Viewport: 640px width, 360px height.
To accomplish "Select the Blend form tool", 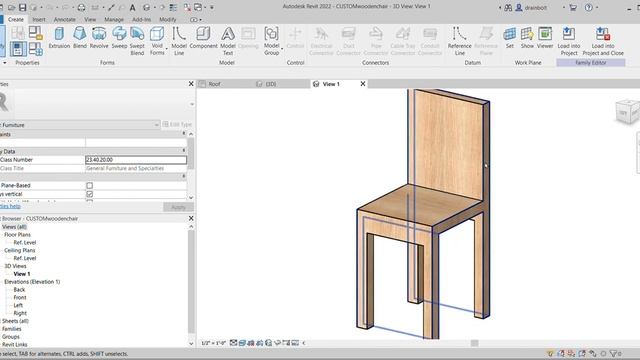I will point(80,38).
